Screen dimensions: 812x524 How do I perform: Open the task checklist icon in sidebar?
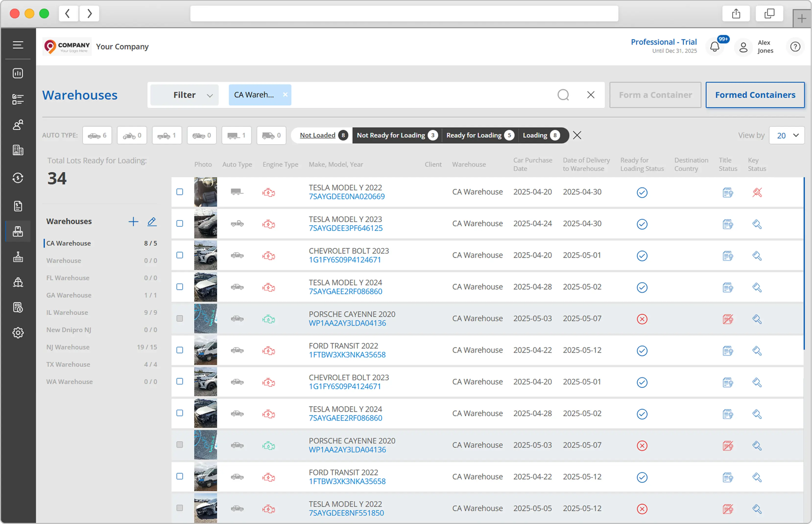coord(18,99)
